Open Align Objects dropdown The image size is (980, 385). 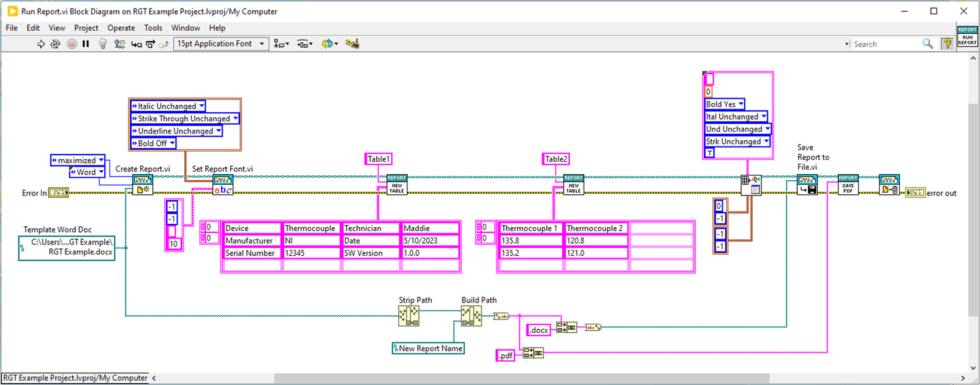pos(282,44)
